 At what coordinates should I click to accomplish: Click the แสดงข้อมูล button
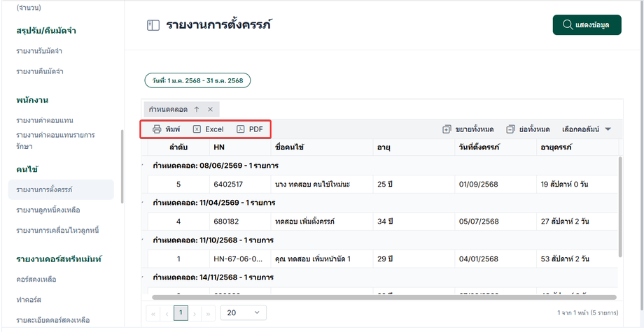[587, 25]
